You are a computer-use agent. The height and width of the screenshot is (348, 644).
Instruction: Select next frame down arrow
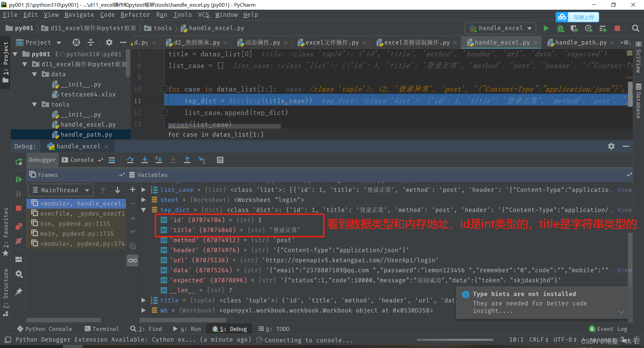[118, 190]
